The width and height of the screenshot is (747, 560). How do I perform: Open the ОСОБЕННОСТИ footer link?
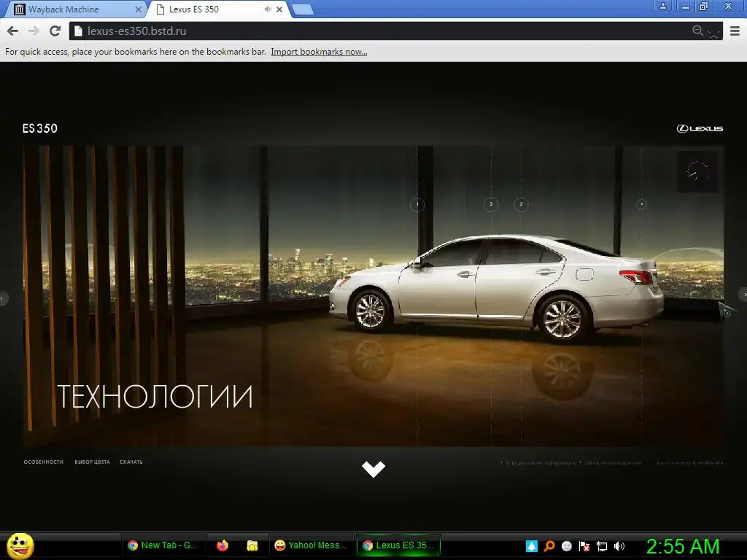[x=43, y=462]
